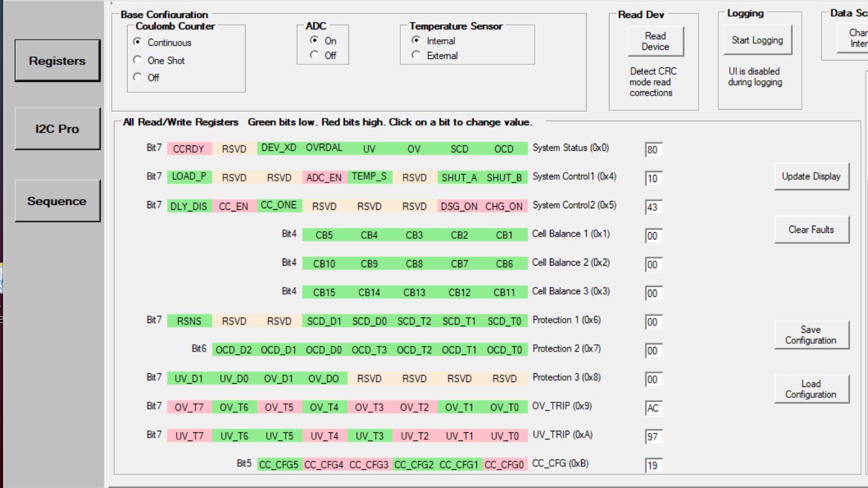Toggle the CC_EN bit
This screenshot has height=488, width=868.
click(x=234, y=206)
